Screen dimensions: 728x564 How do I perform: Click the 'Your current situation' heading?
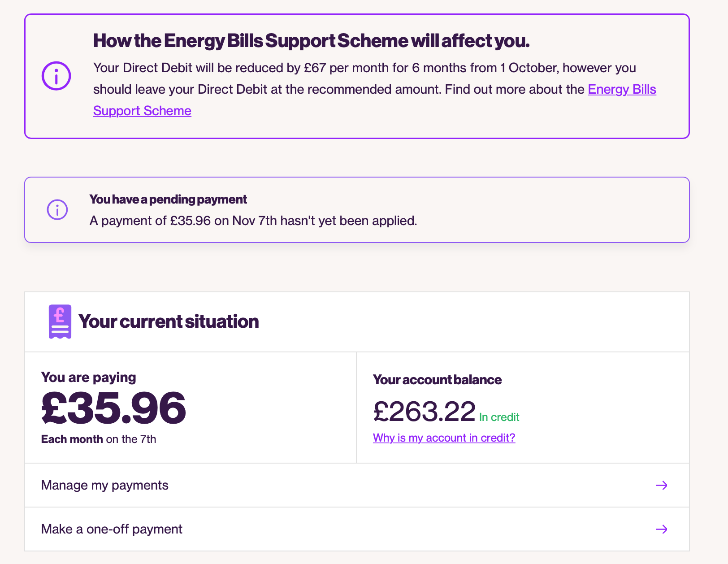(x=169, y=321)
